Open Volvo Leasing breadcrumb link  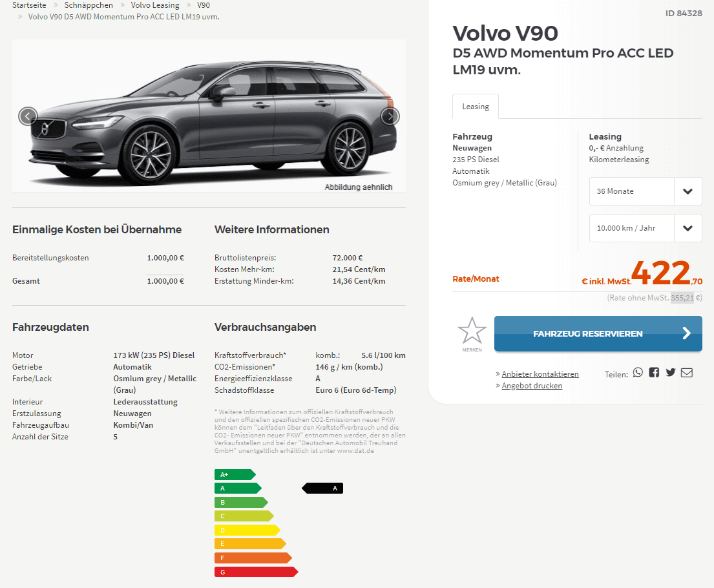155,5
